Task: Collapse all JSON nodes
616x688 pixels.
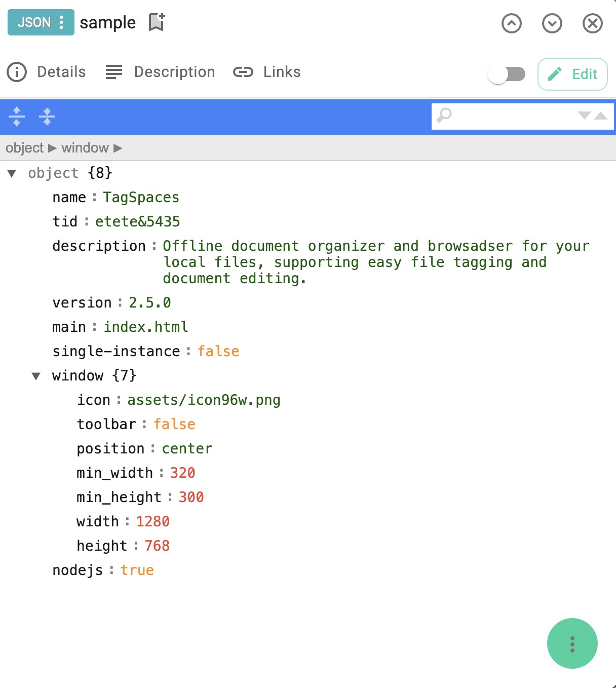Action: coord(47,117)
